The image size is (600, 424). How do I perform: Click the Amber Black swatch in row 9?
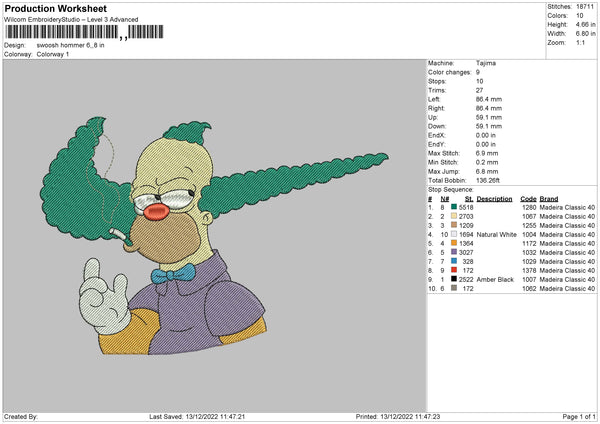click(454, 279)
